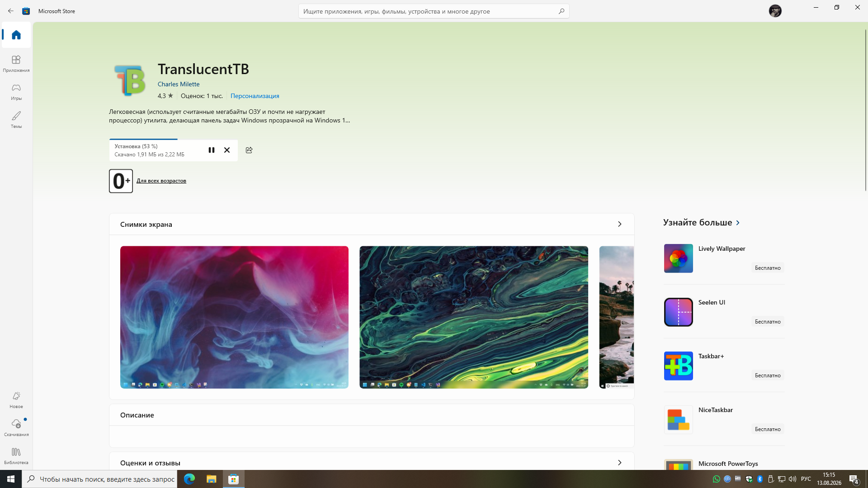Image resolution: width=868 pixels, height=488 pixels.
Task: Click the page's vertical scrollbar
Action: 866,110
